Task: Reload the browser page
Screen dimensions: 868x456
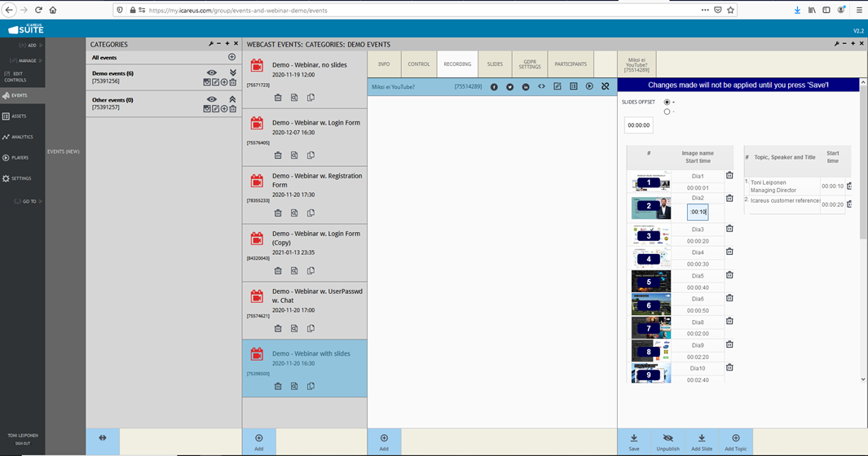Action: pyautogui.click(x=38, y=10)
